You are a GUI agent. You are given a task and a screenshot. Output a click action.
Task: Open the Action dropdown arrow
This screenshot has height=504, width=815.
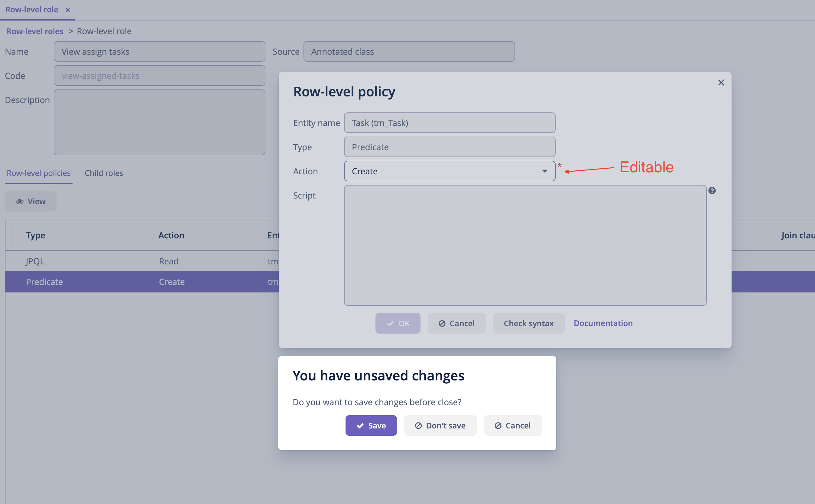pos(544,171)
